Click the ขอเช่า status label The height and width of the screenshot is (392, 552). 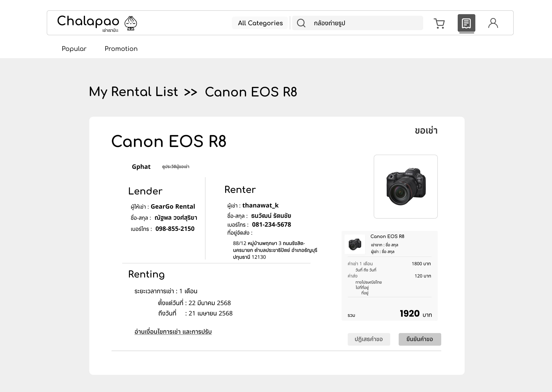[x=426, y=131]
